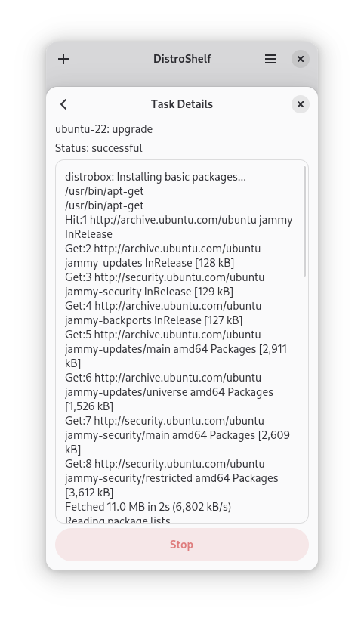This screenshot has height=621, width=364.
Task: Click the Get:8 jammy-security/restricted Packages line
Action: pyautogui.click(x=171, y=478)
